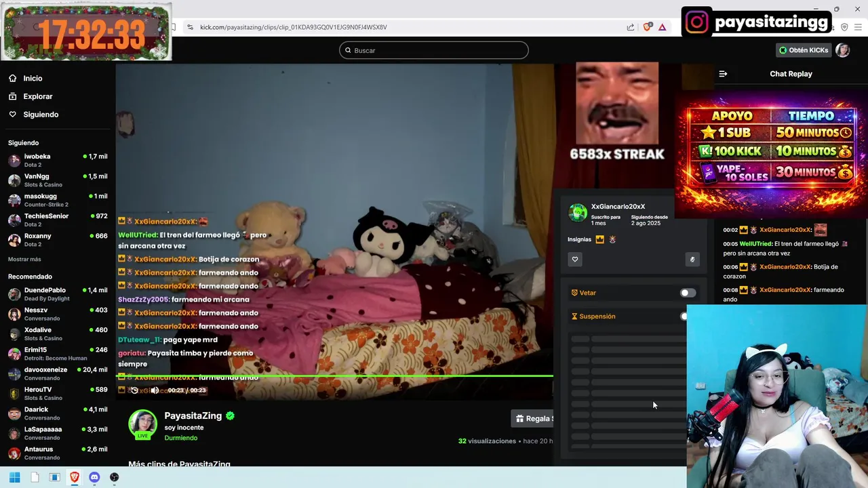Open the PayasitaZing channel name link

[193, 415]
